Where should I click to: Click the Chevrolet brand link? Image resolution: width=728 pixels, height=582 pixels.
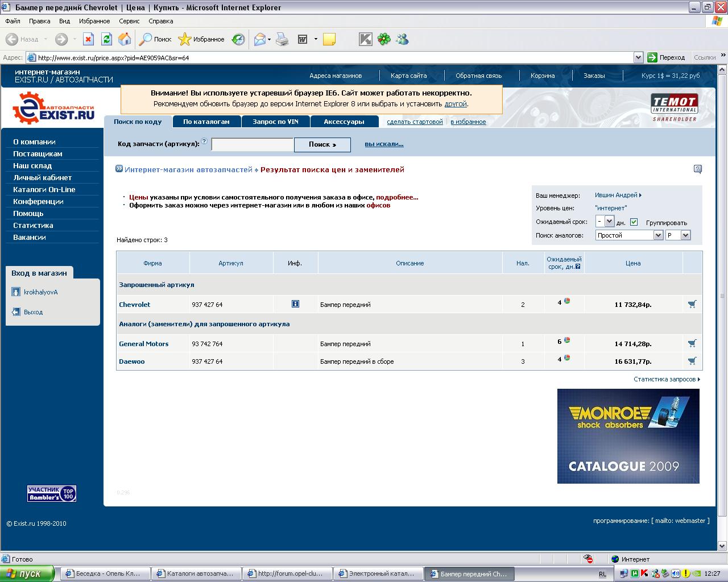(x=135, y=305)
